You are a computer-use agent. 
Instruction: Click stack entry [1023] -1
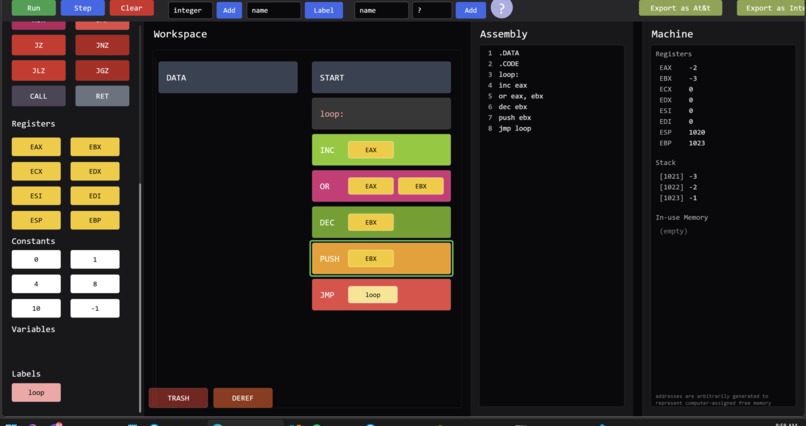pyautogui.click(x=678, y=198)
